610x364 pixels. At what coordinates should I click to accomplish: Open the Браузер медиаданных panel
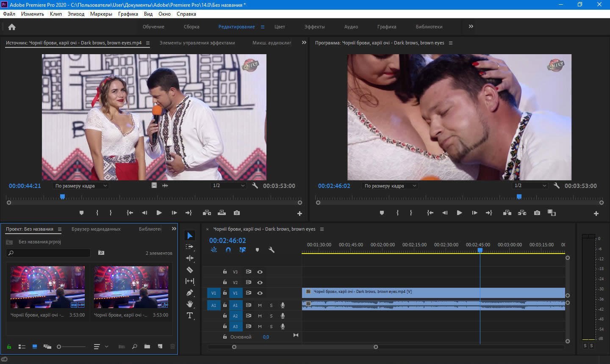click(x=96, y=229)
